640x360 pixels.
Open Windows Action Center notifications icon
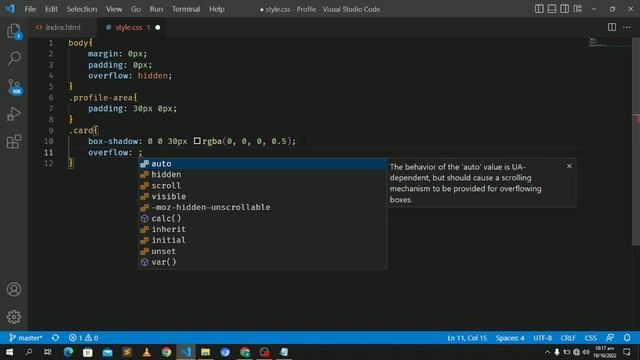click(x=627, y=352)
